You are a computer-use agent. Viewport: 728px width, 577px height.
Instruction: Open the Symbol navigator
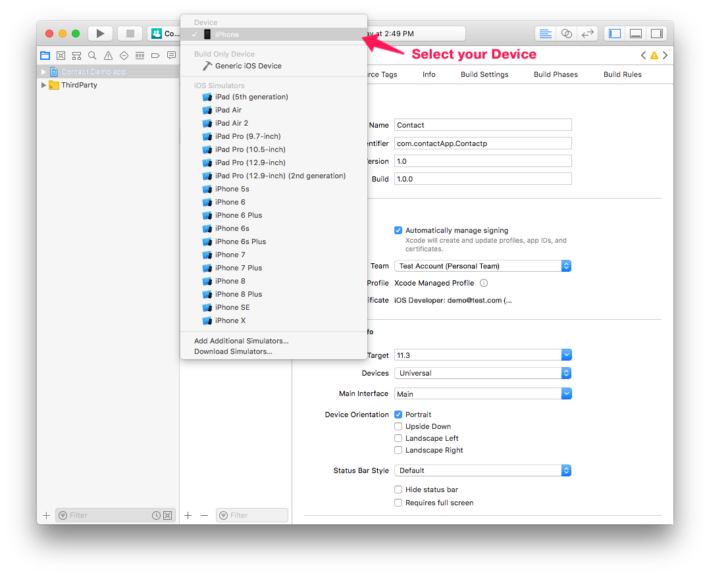(76, 56)
